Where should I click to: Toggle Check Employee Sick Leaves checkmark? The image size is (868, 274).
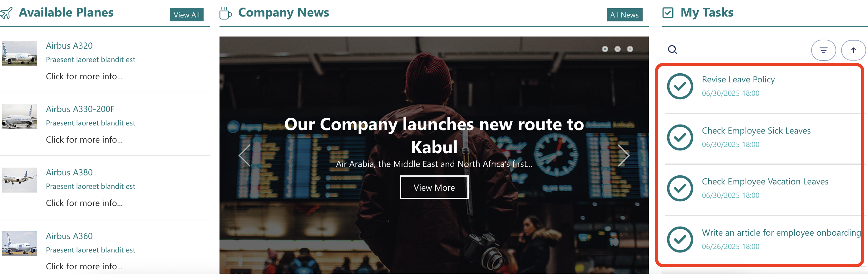[x=680, y=137]
